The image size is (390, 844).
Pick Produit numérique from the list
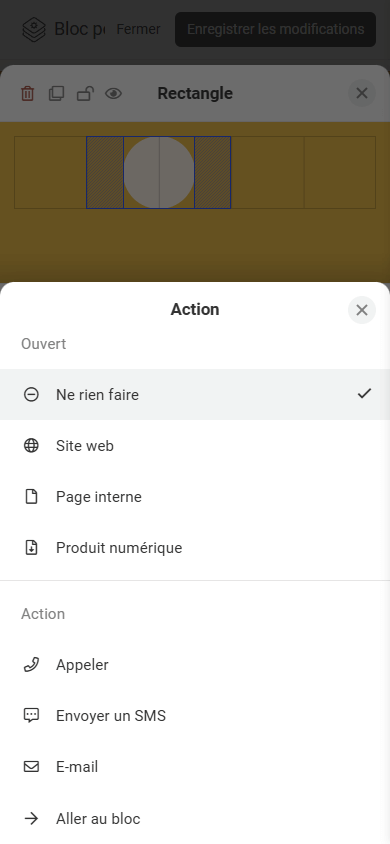[x=195, y=547]
